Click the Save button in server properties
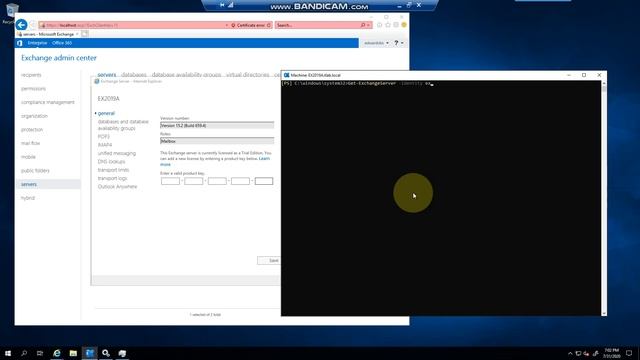This screenshot has height=360, width=640. 269,260
